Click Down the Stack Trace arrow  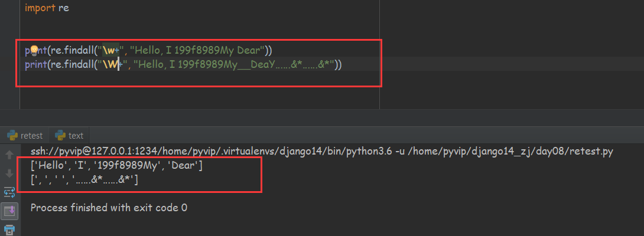[x=9, y=173]
